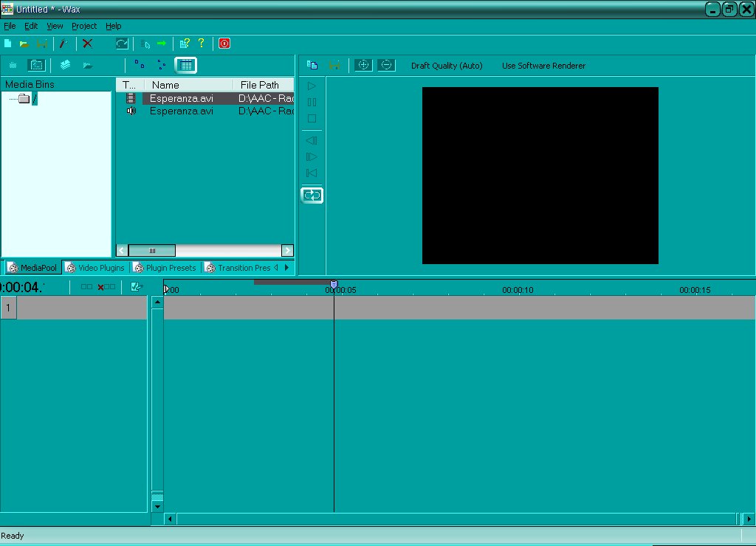Click the New Project icon

point(7,44)
